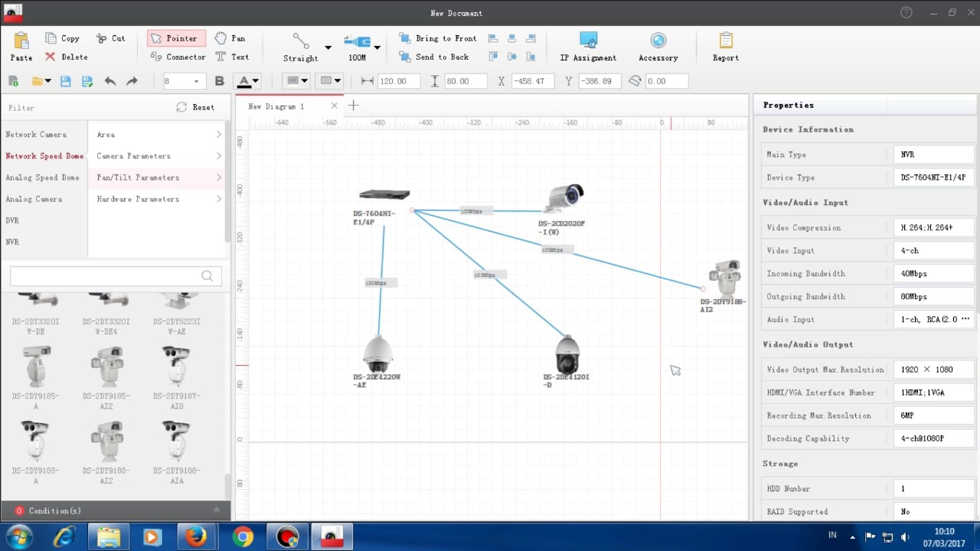Click the Paste clipboard button
This screenshot has height=551, width=980.
pos(21,47)
